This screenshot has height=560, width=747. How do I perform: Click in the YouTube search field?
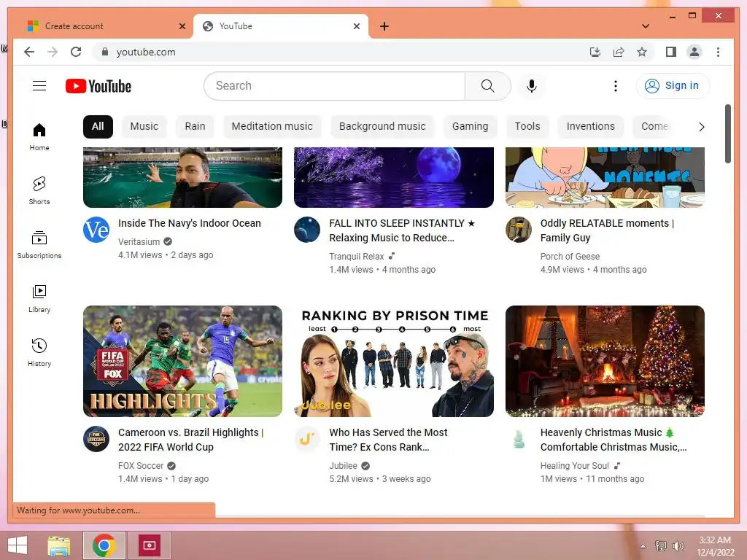(x=335, y=86)
